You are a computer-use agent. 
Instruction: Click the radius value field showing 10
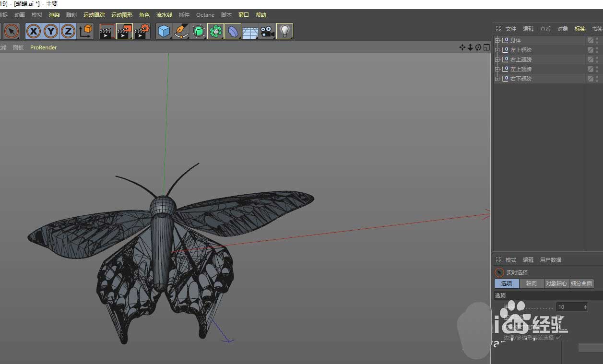click(x=569, y=307)
